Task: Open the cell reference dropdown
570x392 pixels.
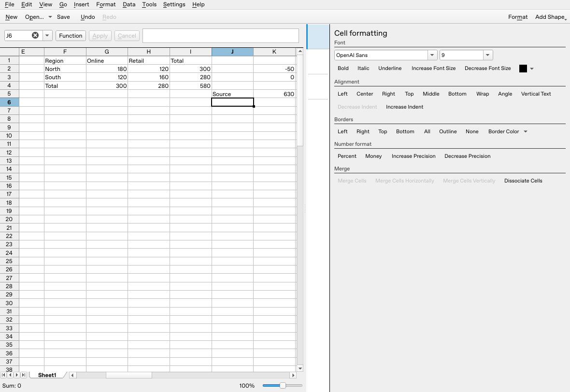Action: (47, 35)
